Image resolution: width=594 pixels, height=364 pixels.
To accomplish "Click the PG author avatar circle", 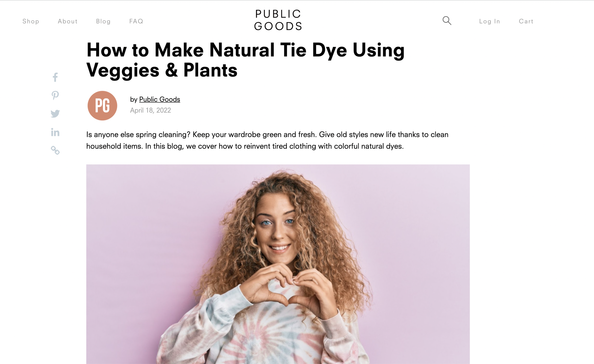I will [102, 105].
